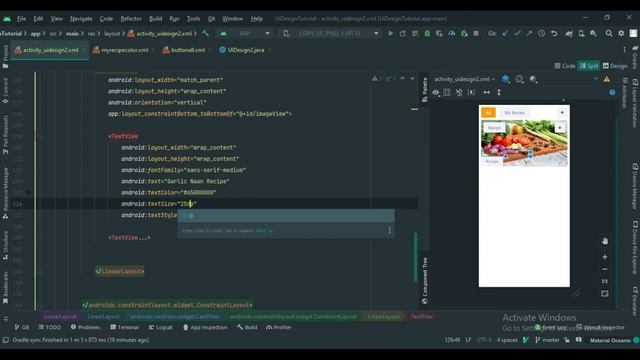Zoom out the layout preview with minus

pos(604,269)
